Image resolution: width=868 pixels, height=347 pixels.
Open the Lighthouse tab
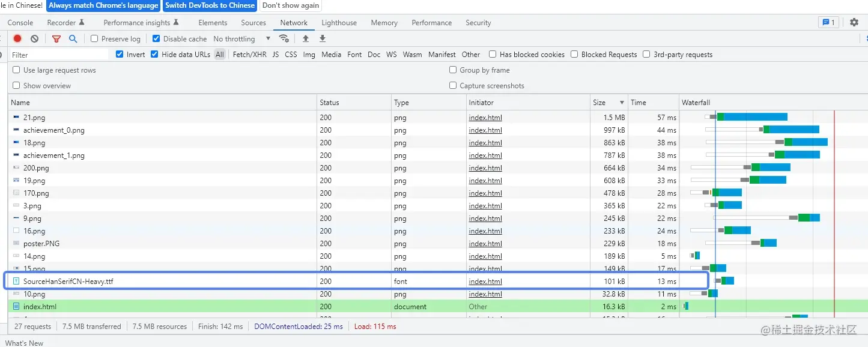pos(339,22)
